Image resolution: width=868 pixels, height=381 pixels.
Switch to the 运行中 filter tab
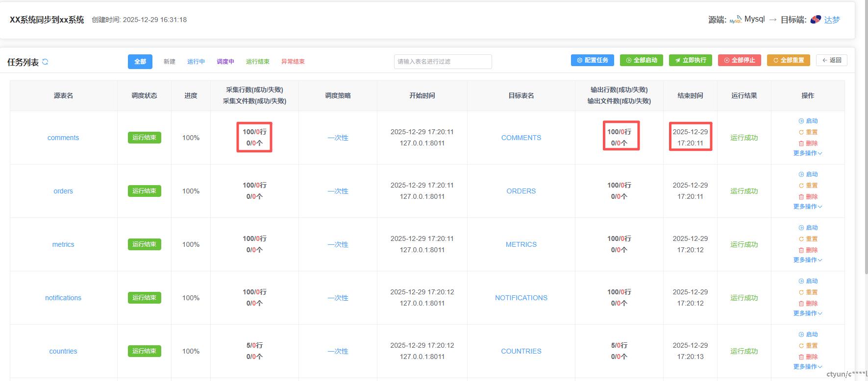pos(196,62)
